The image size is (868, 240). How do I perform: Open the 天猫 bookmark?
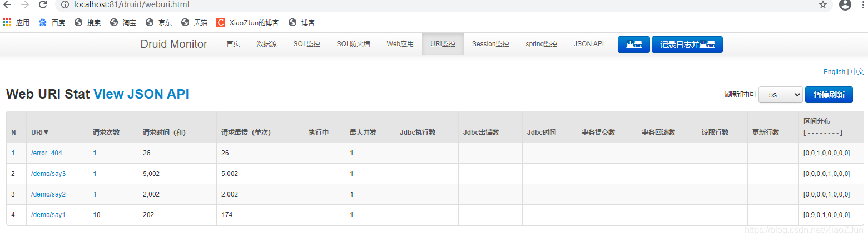click(194, 23)
